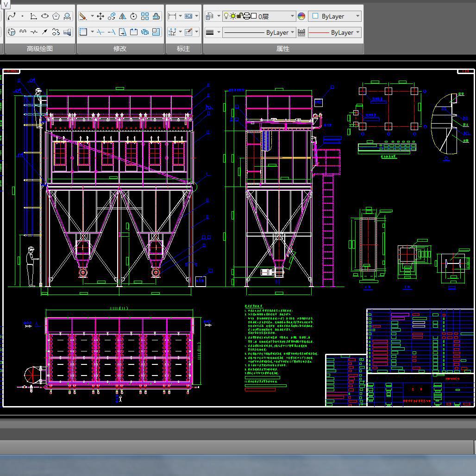Viewport: 476px width, 476px height.
Task: Choose the Extend line tool
Action: coord(112,32)
